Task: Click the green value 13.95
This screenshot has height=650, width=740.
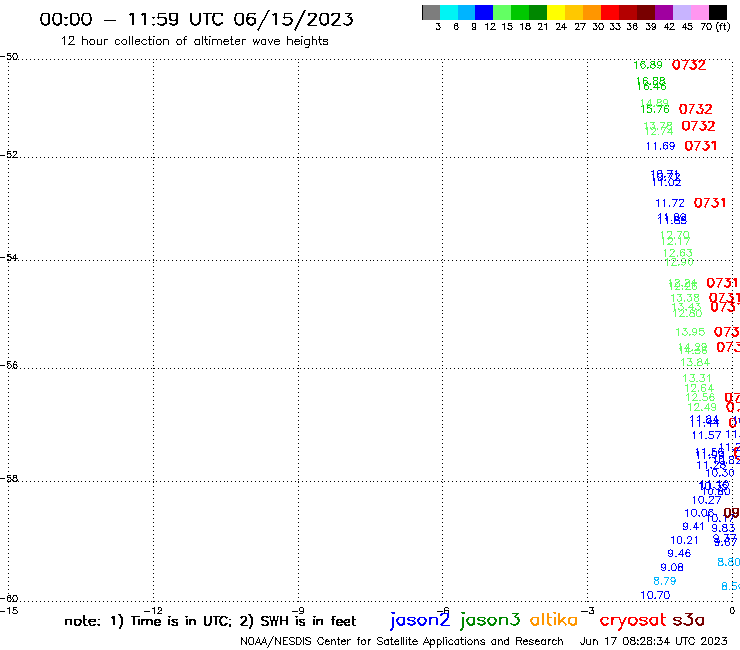Action: [690, 332]
